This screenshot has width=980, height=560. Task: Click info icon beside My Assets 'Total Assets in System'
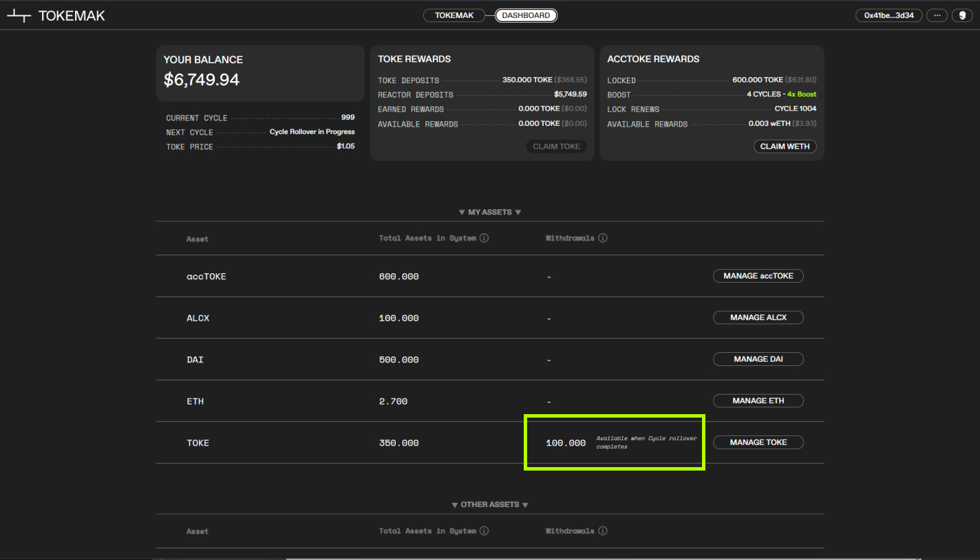484,238
